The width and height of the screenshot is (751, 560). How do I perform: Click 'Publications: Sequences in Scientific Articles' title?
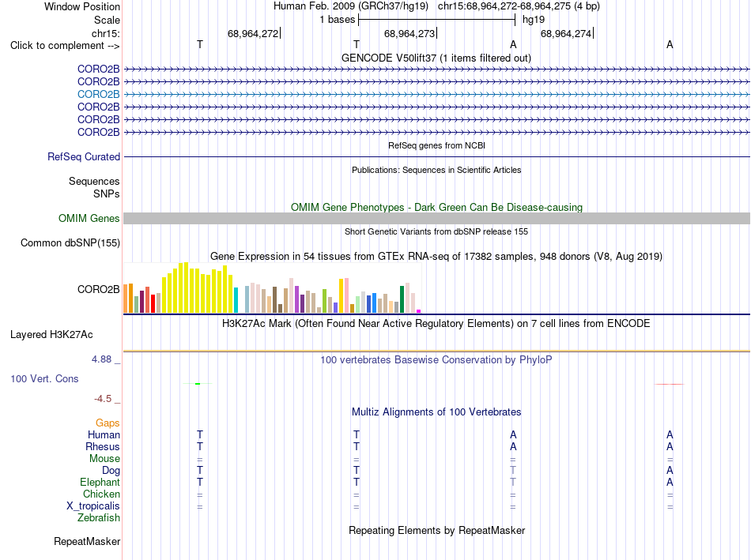tap(436, 170)
